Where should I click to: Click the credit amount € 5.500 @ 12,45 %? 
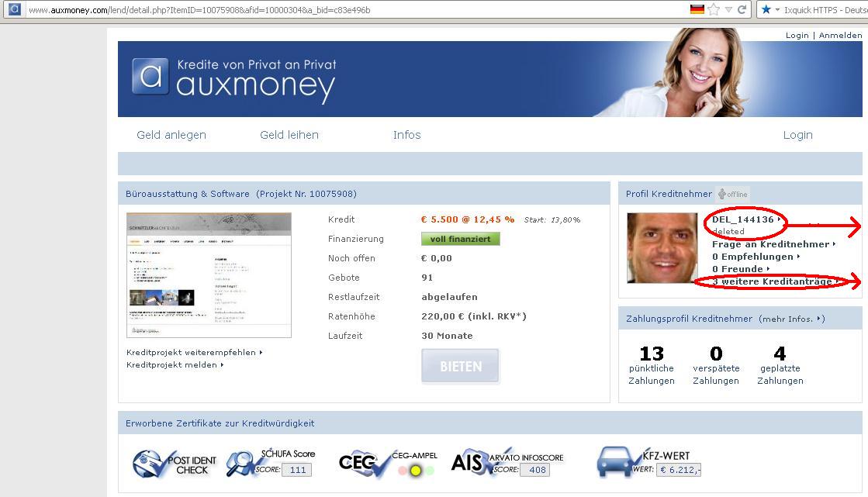pos(468,219)
